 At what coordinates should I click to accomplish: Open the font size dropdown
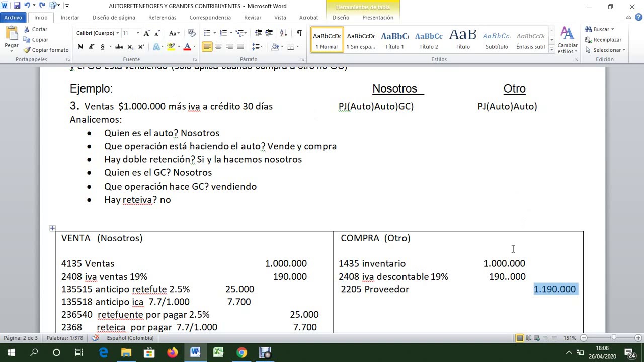point(138,33)
